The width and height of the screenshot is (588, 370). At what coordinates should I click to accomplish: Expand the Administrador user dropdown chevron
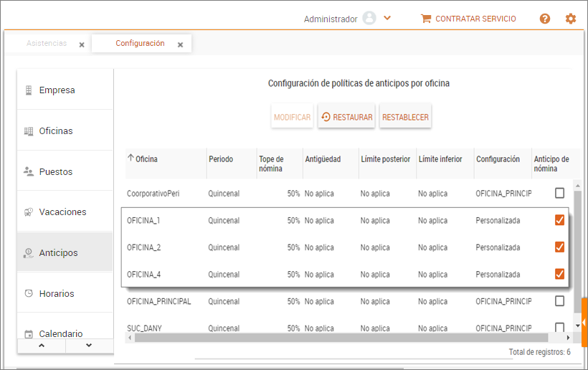coord(387,19)
